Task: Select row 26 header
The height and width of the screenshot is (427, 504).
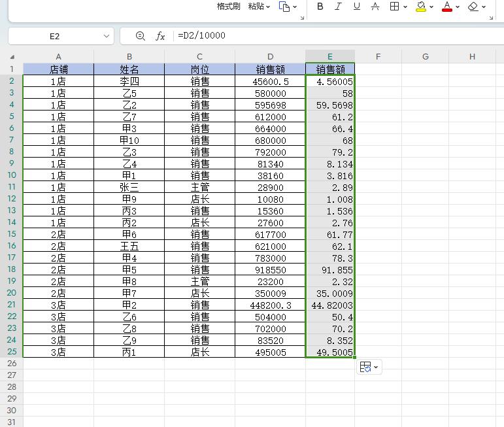Action: (x=12, y=364)
